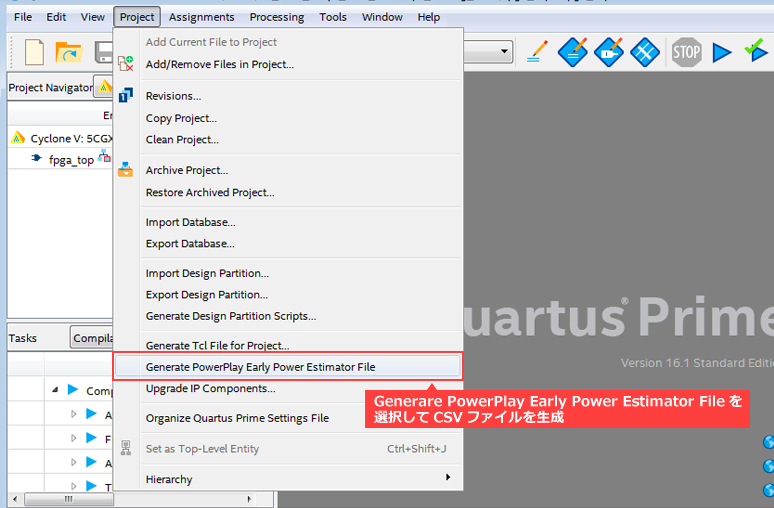The image size is (774, 508).
Task: Click the Archive Project box icon
Action: (125, 169)
